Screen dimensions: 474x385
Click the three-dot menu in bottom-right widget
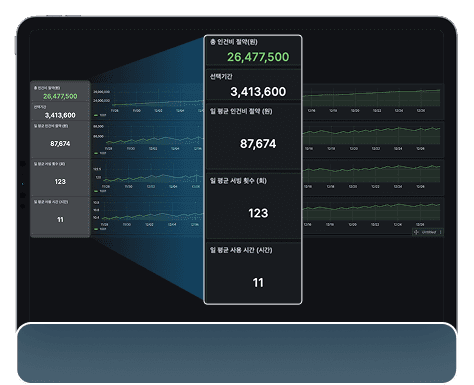coord(441,232)
